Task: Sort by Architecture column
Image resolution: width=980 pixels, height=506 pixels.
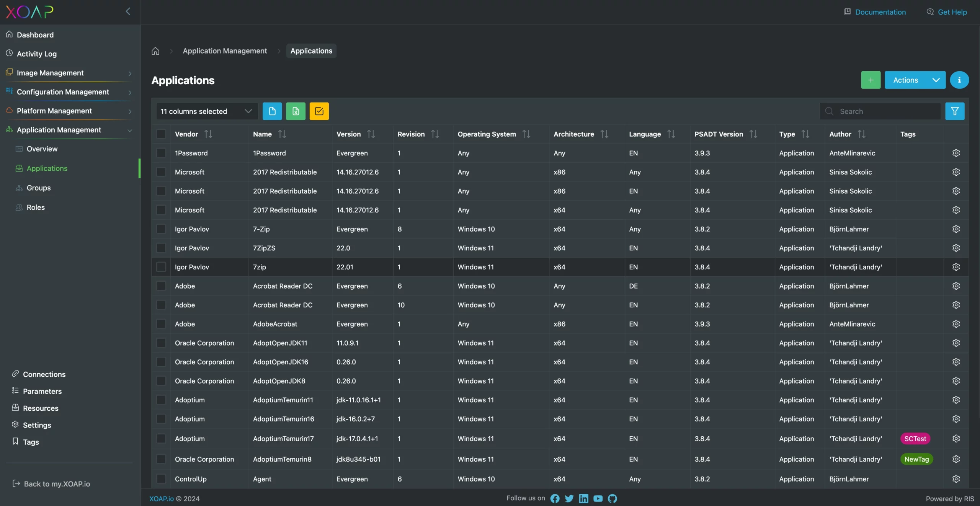Action: [x=604, y=134]
